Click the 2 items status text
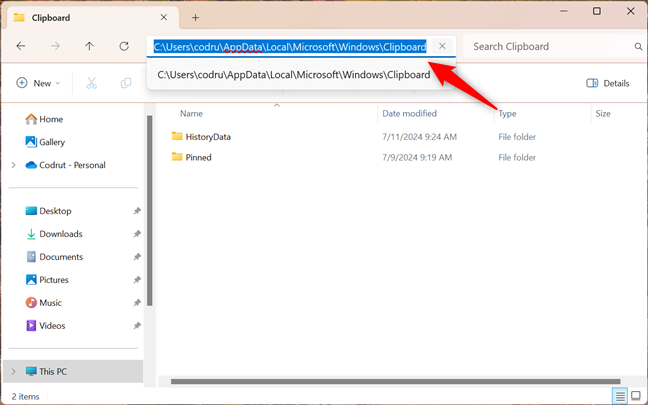 coord(25,397)
